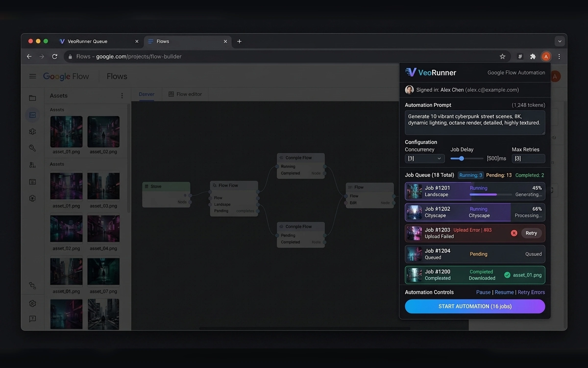
Task: Click Retry Errors link
Action: pos(531,292)
